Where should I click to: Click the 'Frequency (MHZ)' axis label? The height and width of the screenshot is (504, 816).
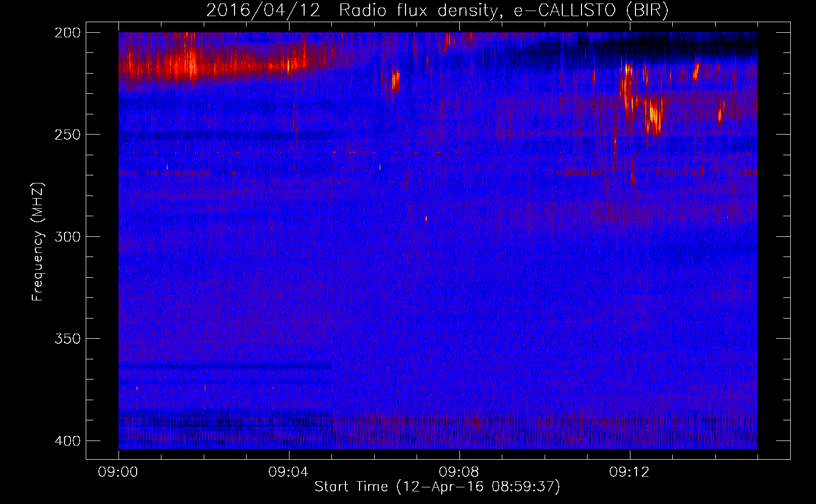[38, 242]
